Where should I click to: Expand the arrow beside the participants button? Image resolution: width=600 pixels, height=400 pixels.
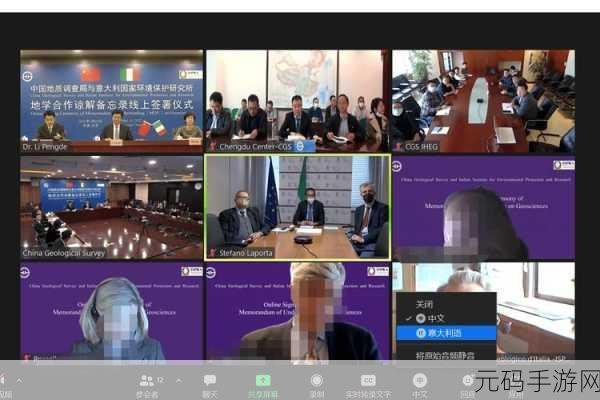[178, 380]
